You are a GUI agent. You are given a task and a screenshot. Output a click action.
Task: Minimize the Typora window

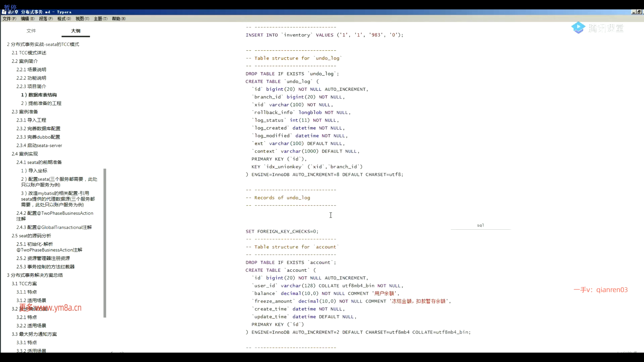point(634,12)
